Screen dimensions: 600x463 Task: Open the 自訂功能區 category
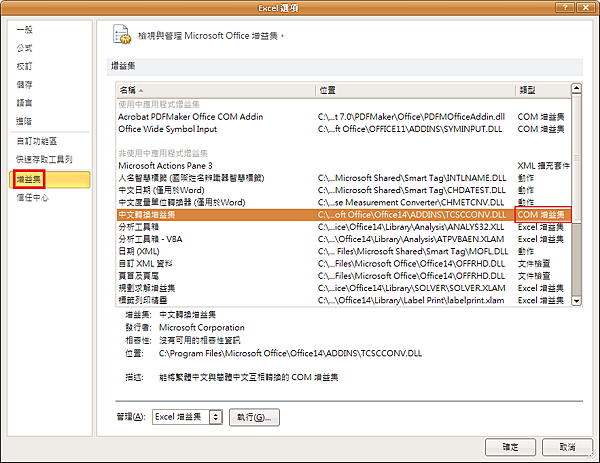tap(37, 142)
